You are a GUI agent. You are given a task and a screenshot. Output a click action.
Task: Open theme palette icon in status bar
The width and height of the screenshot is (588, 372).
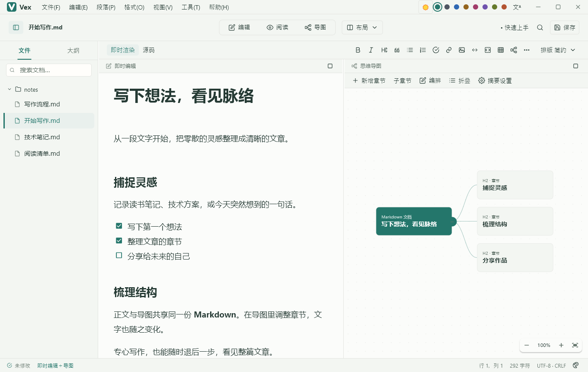(576, 366)
